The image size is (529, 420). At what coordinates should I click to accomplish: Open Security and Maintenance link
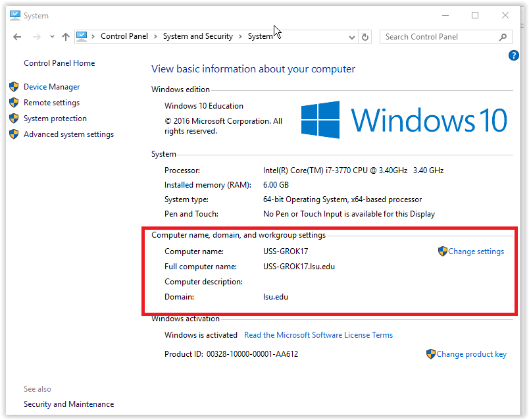click(x=69, y=404)
